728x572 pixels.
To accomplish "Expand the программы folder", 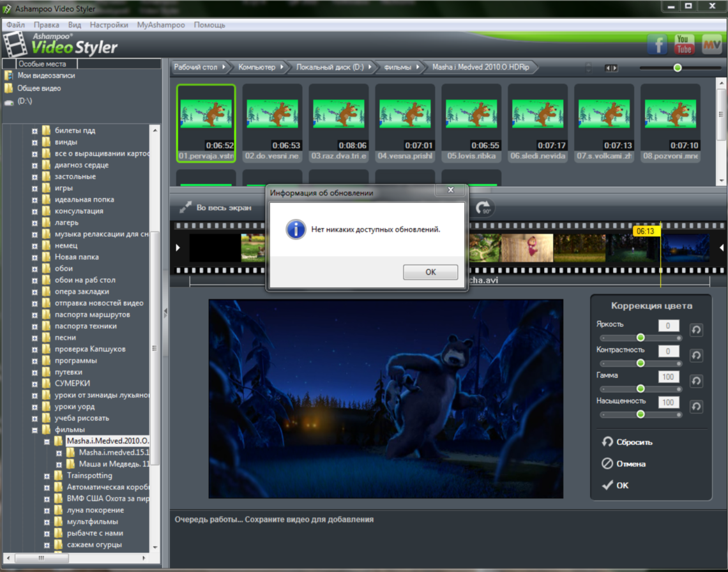I will 35,361.
